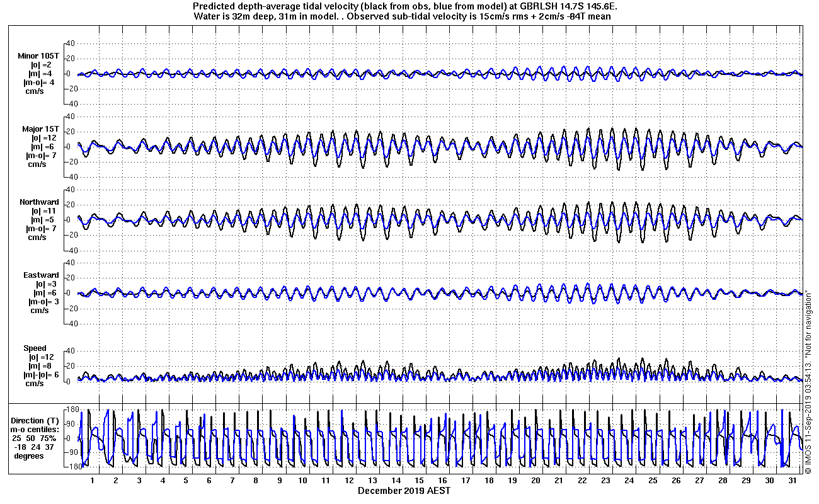Click the 'Eastward' panel label
Image resolution: width=819 pixels, height=504 pixels.
(41, 275)
